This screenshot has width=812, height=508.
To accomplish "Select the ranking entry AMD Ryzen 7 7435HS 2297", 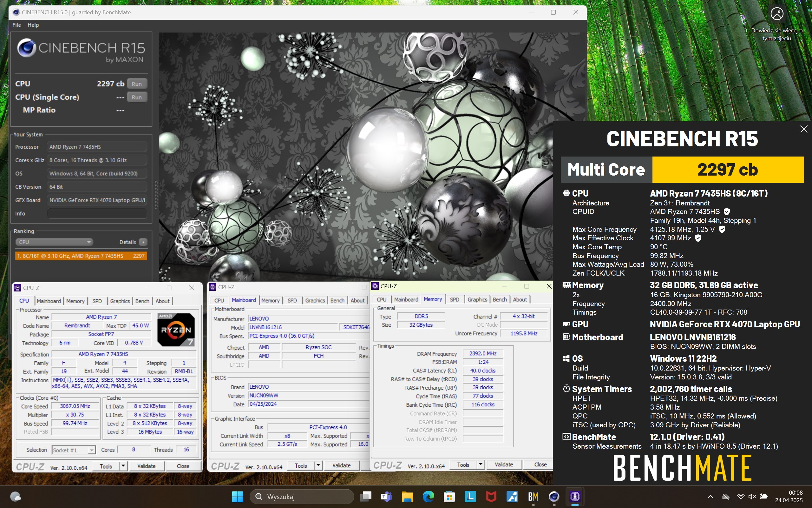I will click(x=81, y=256).
